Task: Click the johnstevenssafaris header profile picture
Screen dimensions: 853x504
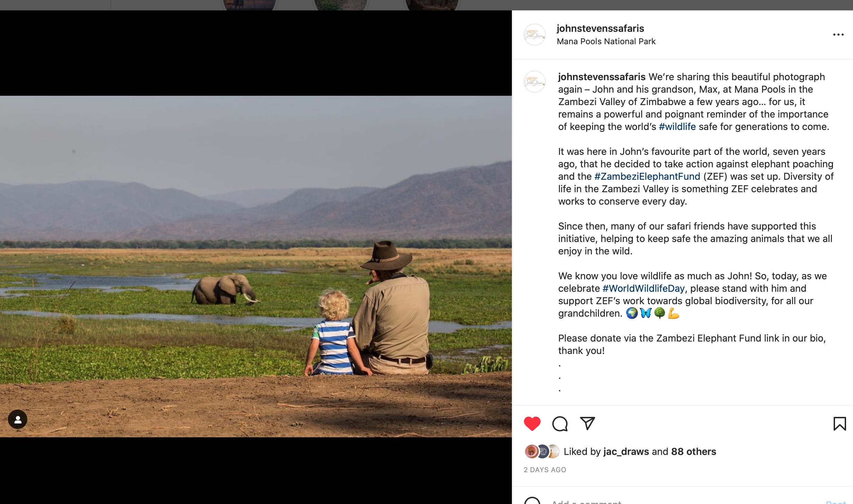Action: pyautogui.click(x=535, y=34)
